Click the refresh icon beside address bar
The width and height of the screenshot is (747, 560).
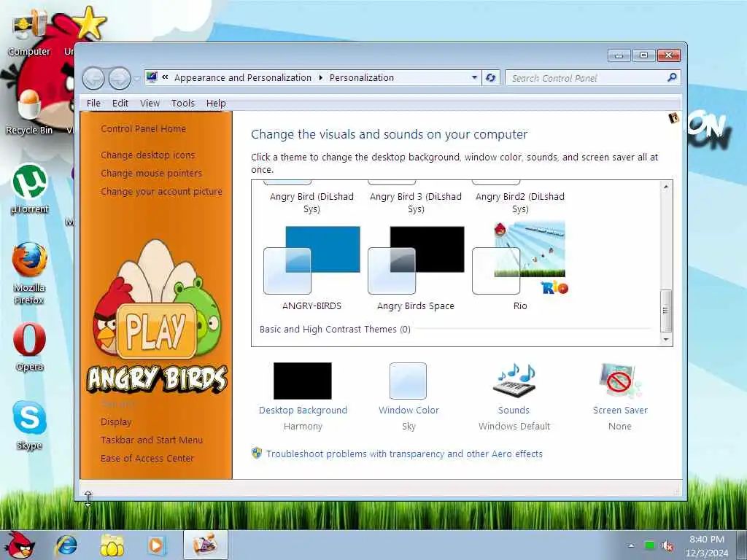490,77
